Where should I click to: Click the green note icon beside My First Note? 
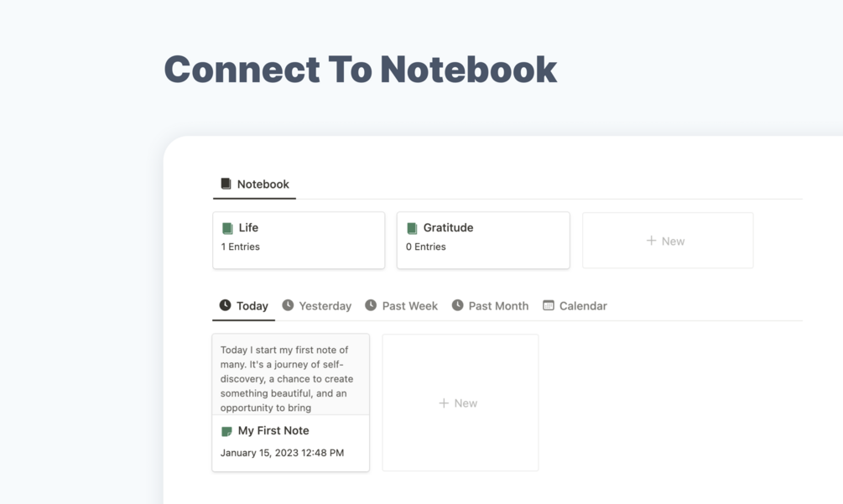226,431
